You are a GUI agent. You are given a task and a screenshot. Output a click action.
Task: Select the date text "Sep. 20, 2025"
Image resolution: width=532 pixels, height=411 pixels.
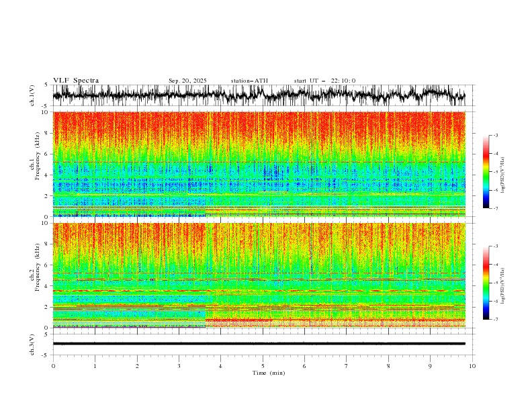point(187,81)
